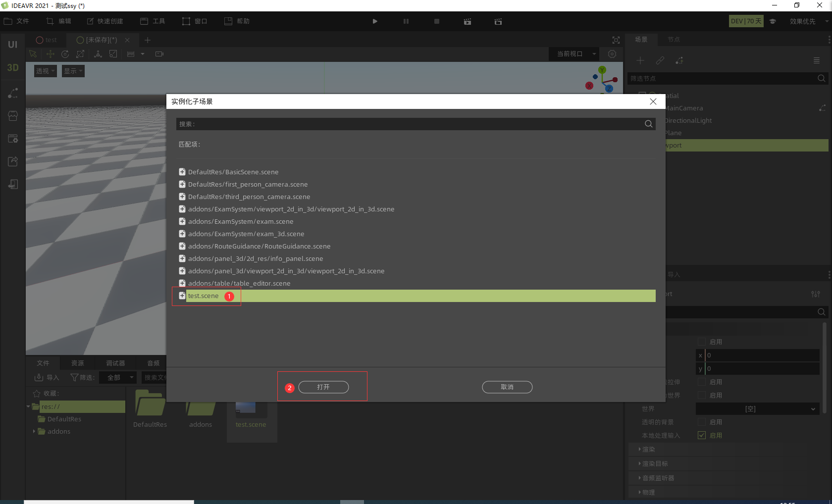Image resolution: width=832 pixels, height=504 pixels.
Task: Toggle the 拉伸 启用 checkbox
Action: pyautogui.click(x=701, y=382)
